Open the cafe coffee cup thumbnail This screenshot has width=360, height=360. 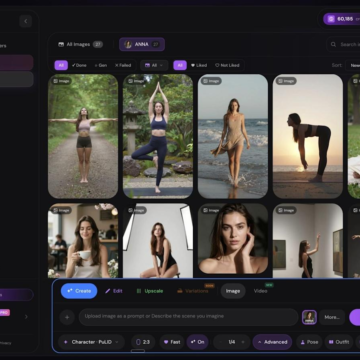click(83, 241)
